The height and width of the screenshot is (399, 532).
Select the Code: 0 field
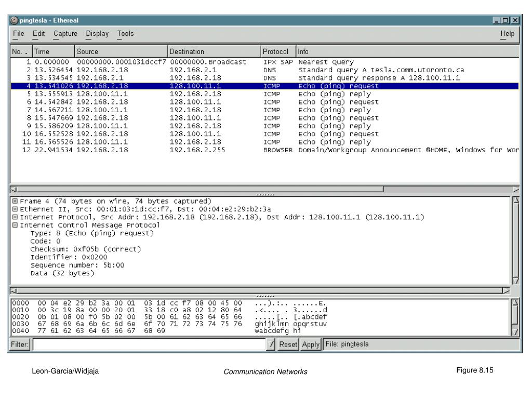(x=46, y=241)
